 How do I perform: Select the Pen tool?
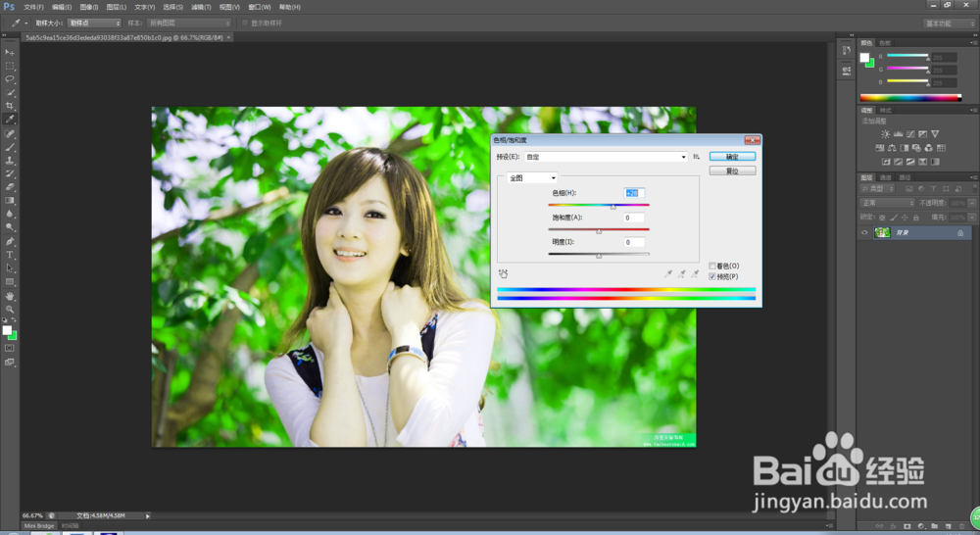tap(10, 241)
